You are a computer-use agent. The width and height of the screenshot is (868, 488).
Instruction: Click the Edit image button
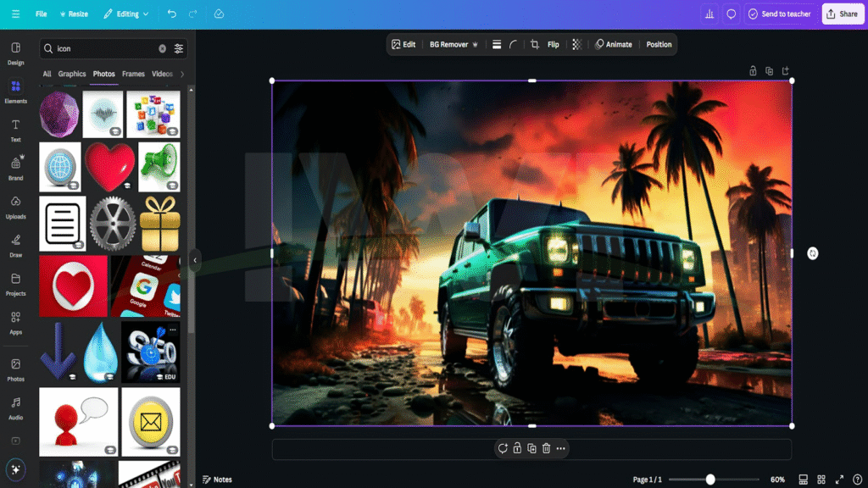(403, 44)
